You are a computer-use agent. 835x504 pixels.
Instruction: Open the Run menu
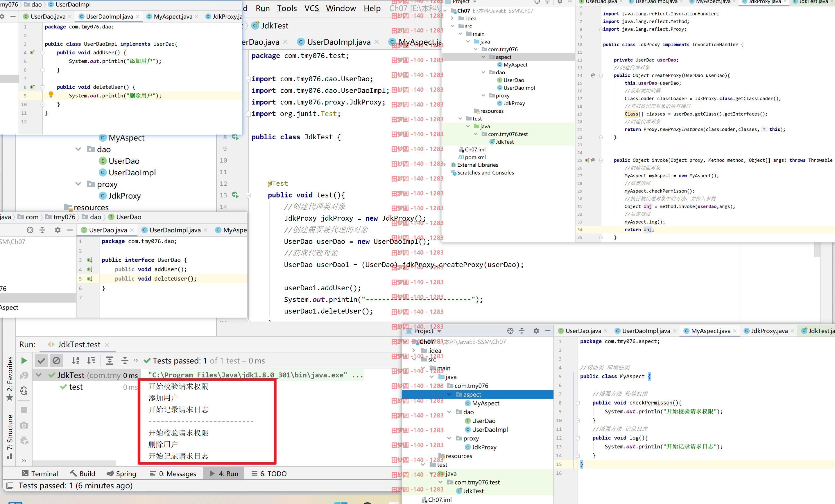click(263, 8)
